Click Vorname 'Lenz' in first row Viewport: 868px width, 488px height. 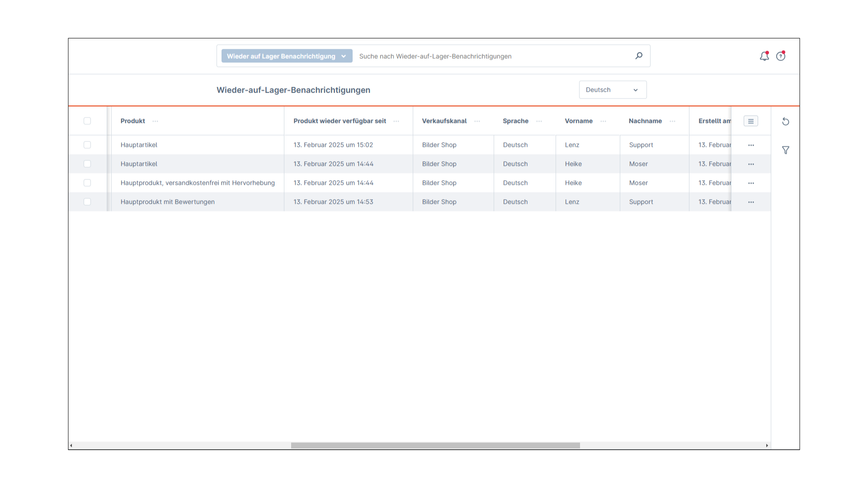572,145
